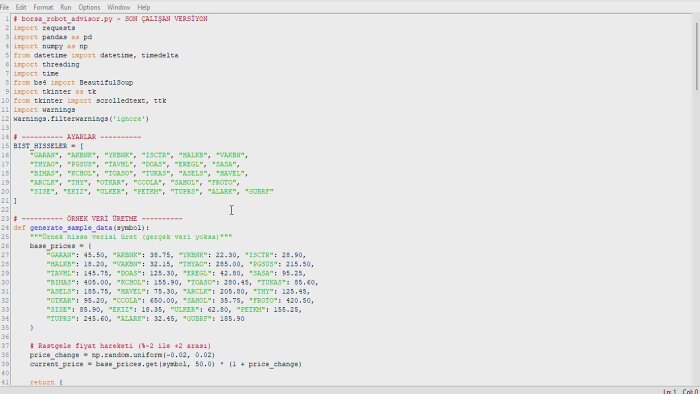Viewport: 700px width, 394px height.
Task: Click the 'price_change = np.random.uniform' line
Action: (x=122, y=355)
